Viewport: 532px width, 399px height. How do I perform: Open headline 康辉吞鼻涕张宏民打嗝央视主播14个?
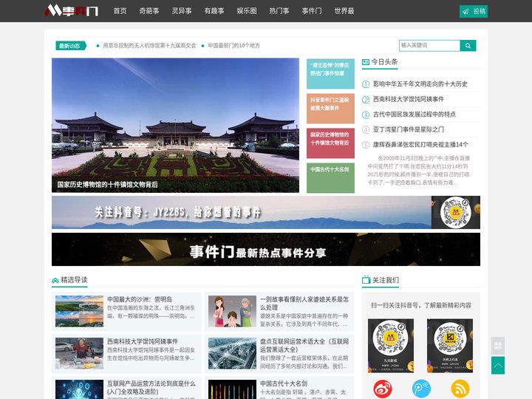click(420, 145)
